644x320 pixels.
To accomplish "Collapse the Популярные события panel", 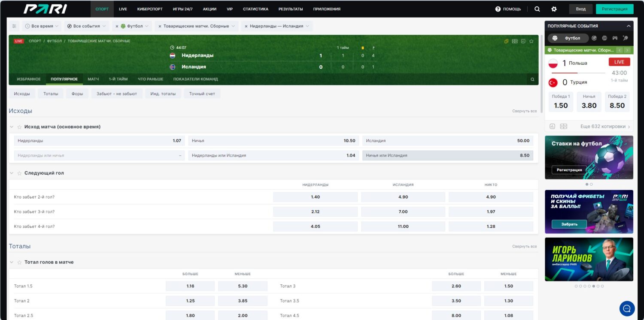I will [x=629, y=26].
